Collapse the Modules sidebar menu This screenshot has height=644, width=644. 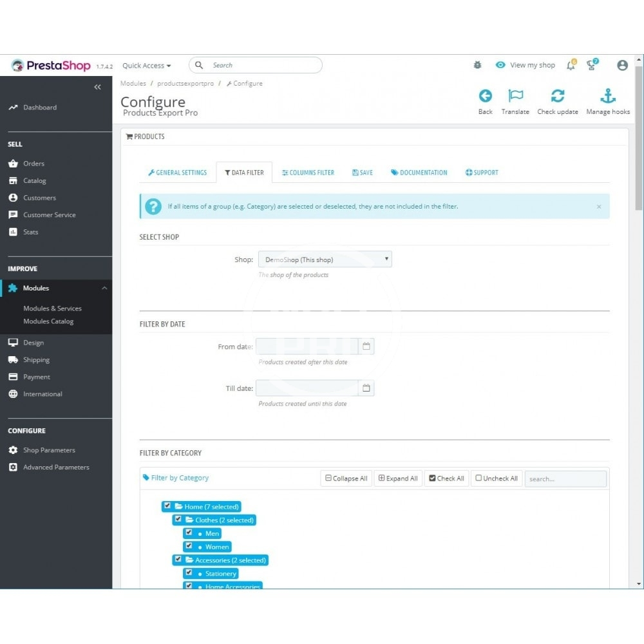104,289
